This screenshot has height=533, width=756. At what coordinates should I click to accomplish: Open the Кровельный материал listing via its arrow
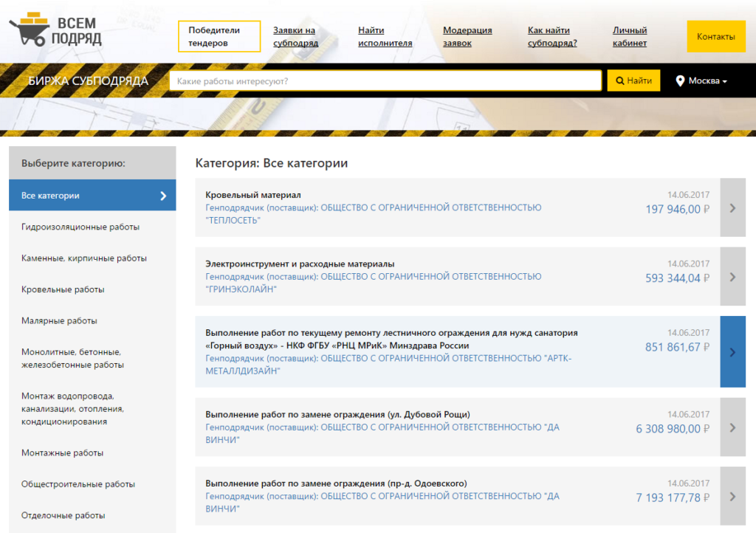(732, 207)
